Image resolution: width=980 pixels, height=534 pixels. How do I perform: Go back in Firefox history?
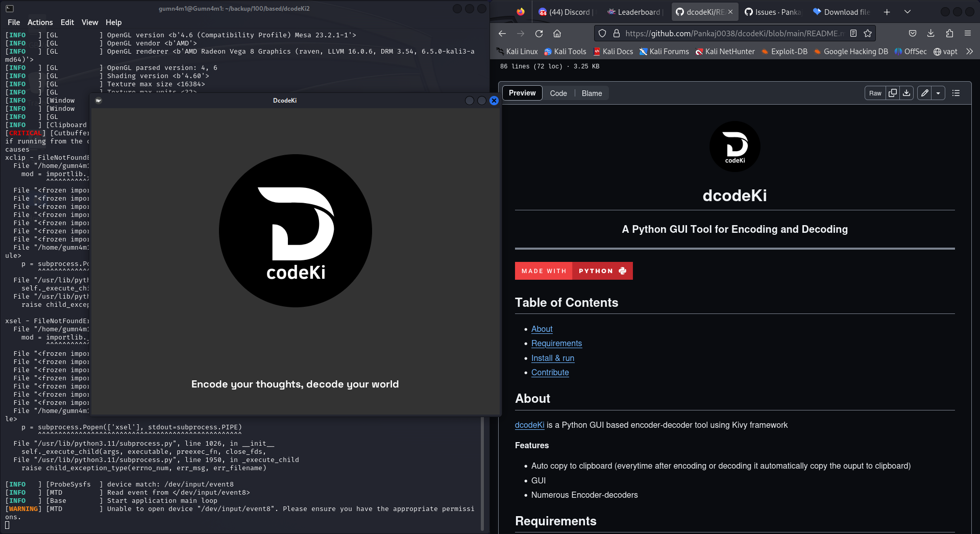click(502, 34)
